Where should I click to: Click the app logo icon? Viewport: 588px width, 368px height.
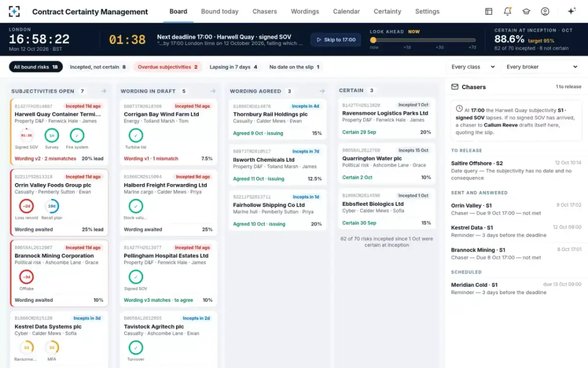pyautogui.click(x=15, y=11)
